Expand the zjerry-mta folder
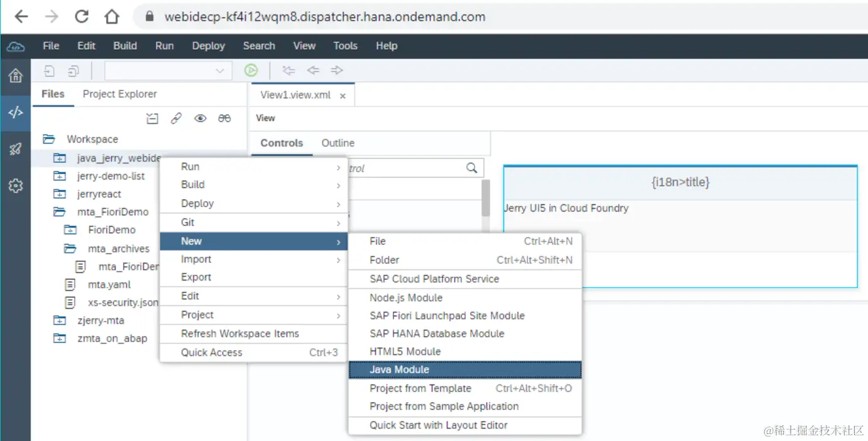This screenshot has width=868, height=441. (60, 321)
